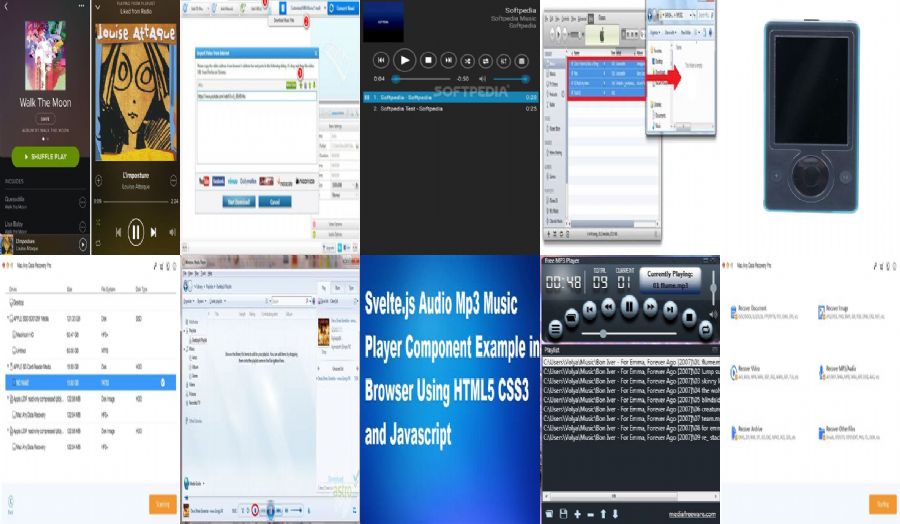Click the Cancel button in import dialog

(273, 201)
